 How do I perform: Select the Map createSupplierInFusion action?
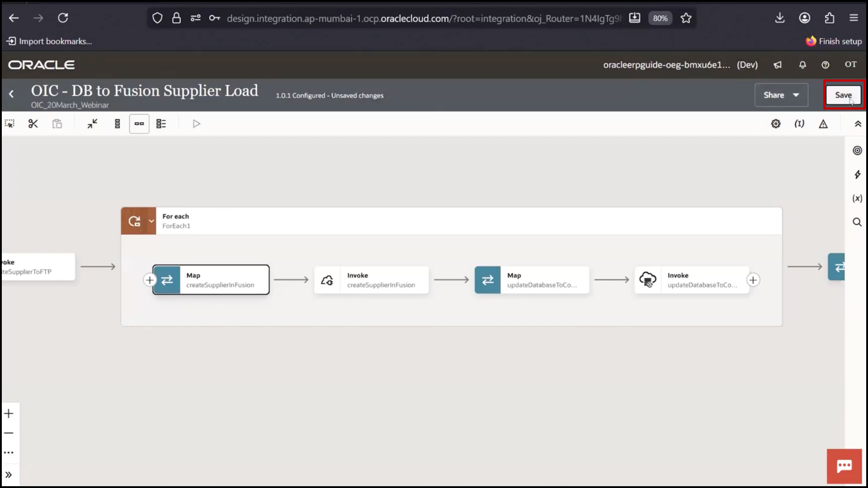click(x=211, y=280)
